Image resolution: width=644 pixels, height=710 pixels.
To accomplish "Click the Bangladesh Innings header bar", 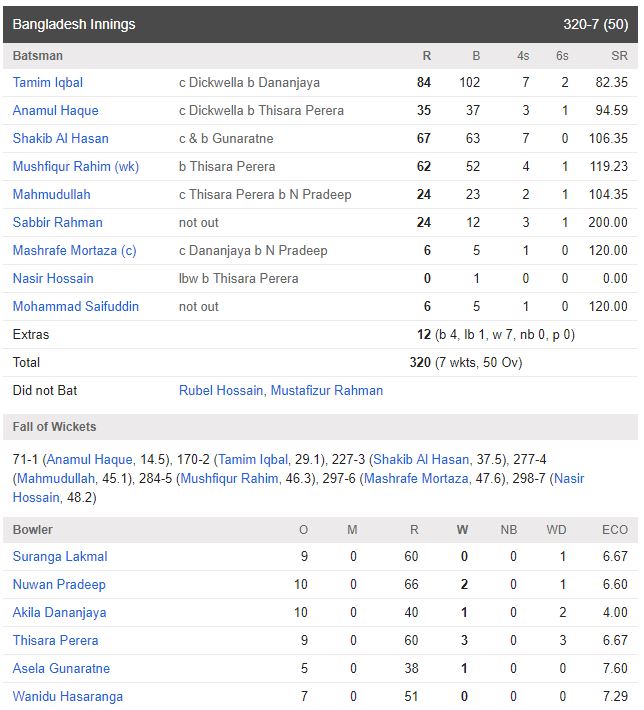I will coord(320,24).
